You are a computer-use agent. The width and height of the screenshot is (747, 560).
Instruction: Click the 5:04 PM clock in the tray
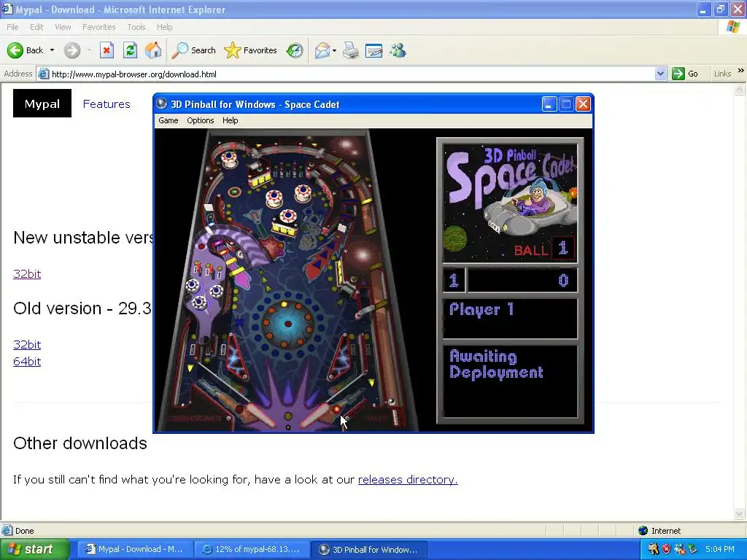coord(720,550)
